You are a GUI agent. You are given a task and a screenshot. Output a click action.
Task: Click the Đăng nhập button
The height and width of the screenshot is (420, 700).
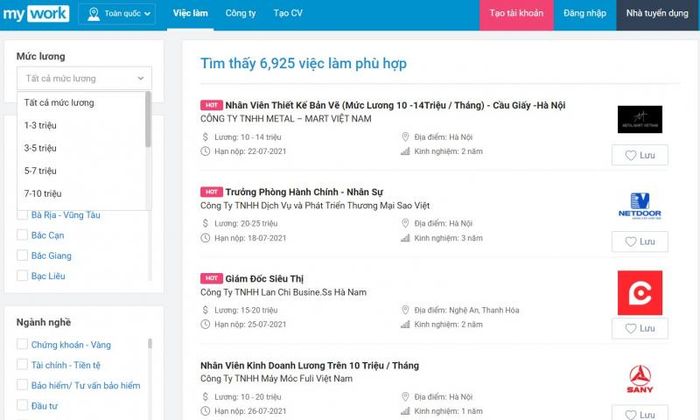[x=583, y=15]
